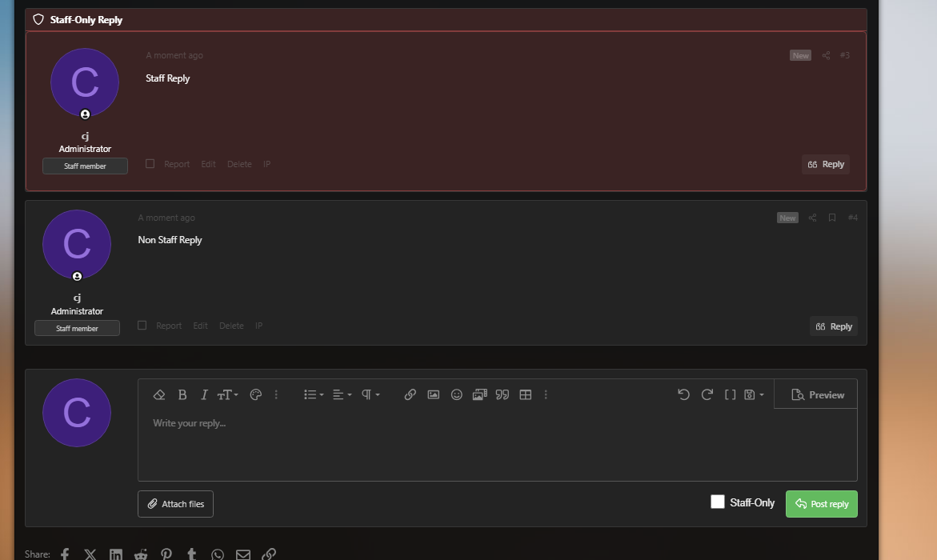Toggle bold formatting in the editor
Image resolution: width=937 pixels, height=560 pixels.
tap(182, 394)
